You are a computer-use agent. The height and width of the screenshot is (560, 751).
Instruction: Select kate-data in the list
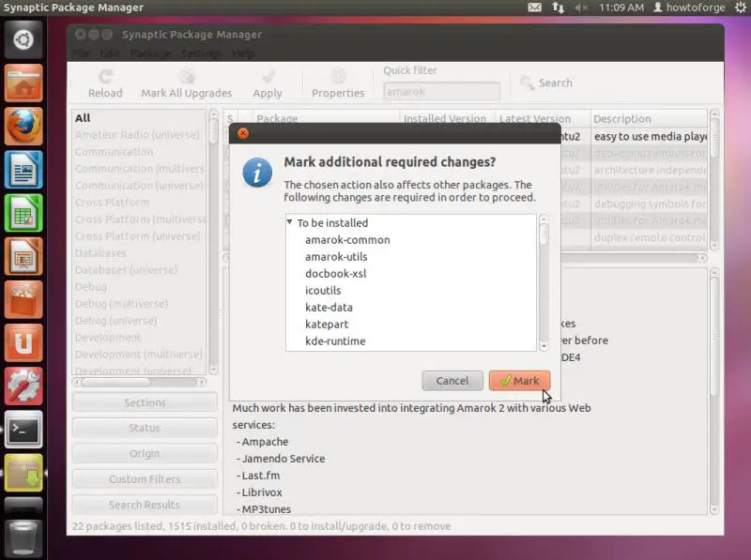329,308
